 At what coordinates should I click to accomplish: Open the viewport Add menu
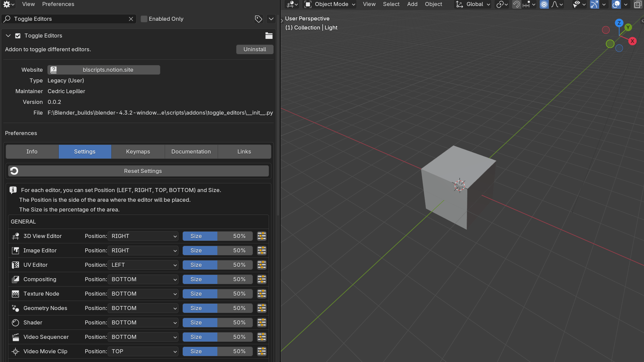tap(412, 4)
